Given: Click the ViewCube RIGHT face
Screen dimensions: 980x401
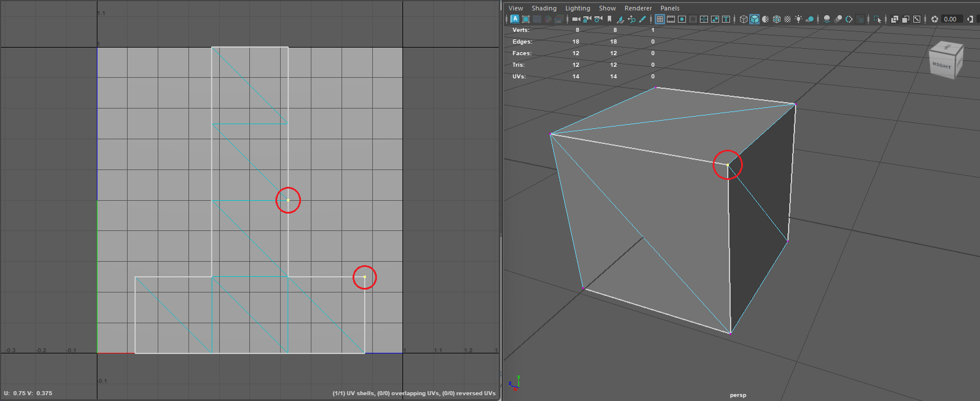Looking at the screenshot, I should (942, 65).
